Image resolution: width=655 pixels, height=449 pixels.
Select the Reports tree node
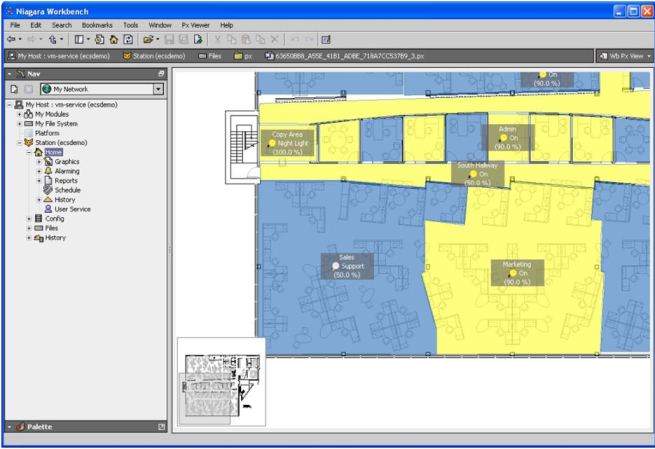coord(66,181)
